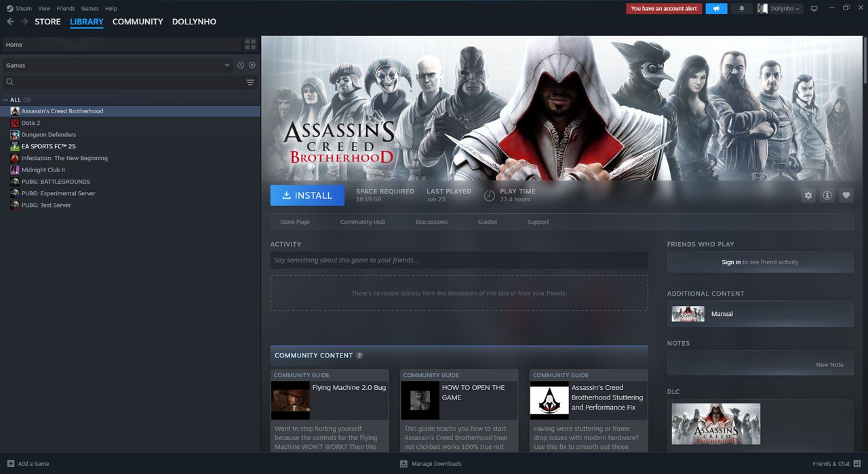Open the announcements megaphone button
Viewport: 868px width, 474px height.
point(716,8)
